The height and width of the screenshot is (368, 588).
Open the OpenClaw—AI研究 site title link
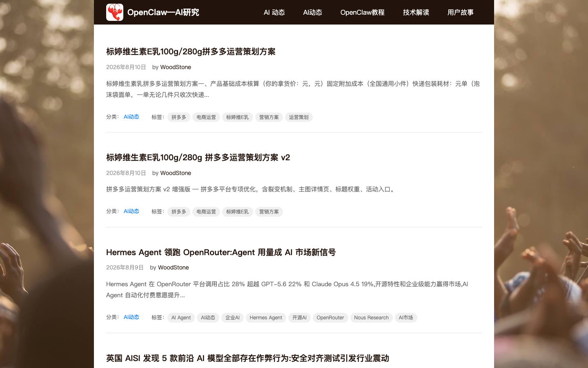[163, 12]
